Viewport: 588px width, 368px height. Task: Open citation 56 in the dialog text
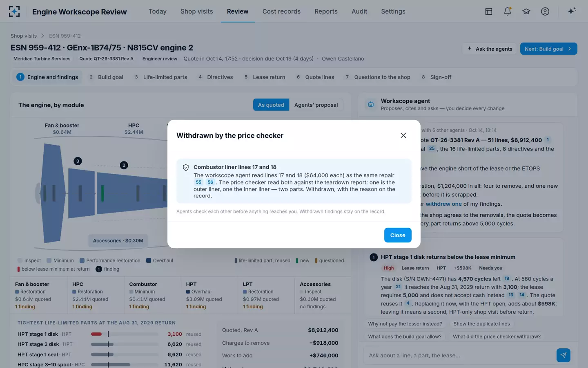pos(210,182)
